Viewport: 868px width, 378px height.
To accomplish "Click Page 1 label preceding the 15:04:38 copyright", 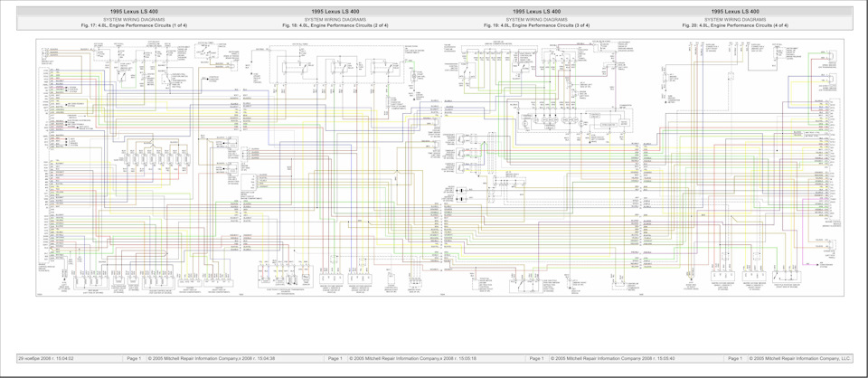I will point(134,359).
